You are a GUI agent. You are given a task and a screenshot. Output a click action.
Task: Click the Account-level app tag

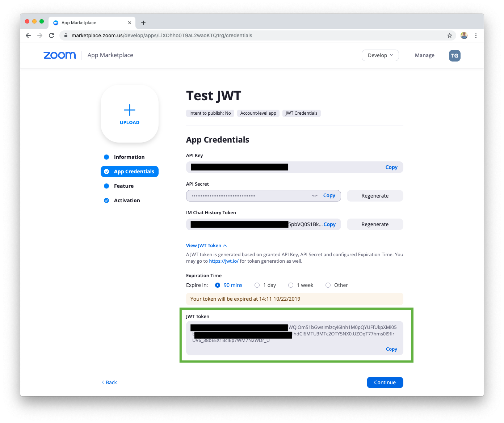tap(258, 113)
